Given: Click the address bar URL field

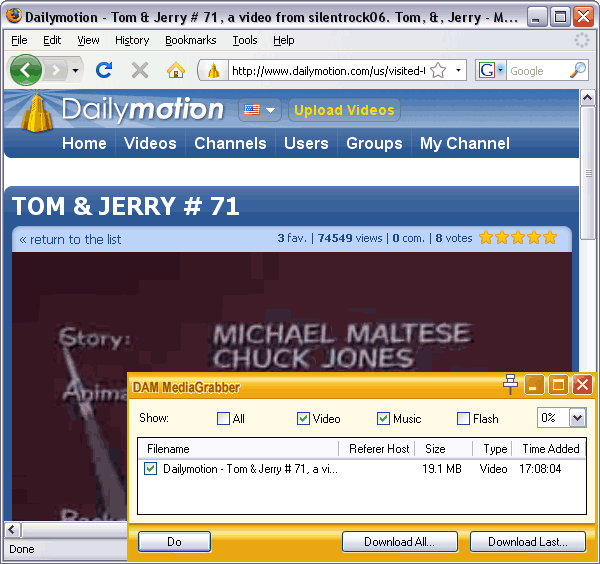Looking at the screenshot, I should (x=329, y=70).
